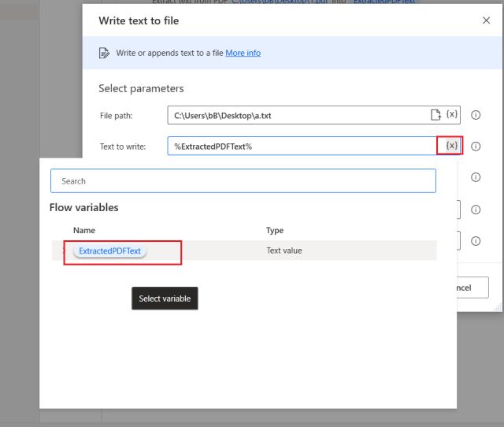Click the fifth parameter info icon

(x=476, y=241)
